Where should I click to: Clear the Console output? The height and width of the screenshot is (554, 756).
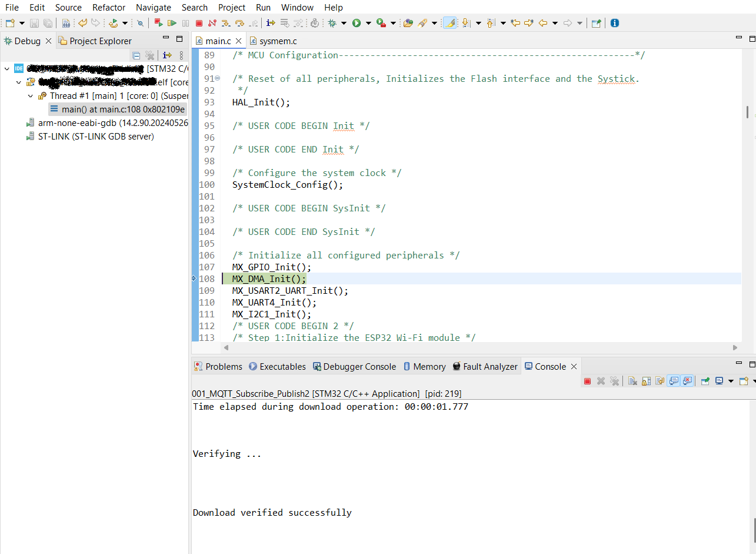[x=632, y=381]
